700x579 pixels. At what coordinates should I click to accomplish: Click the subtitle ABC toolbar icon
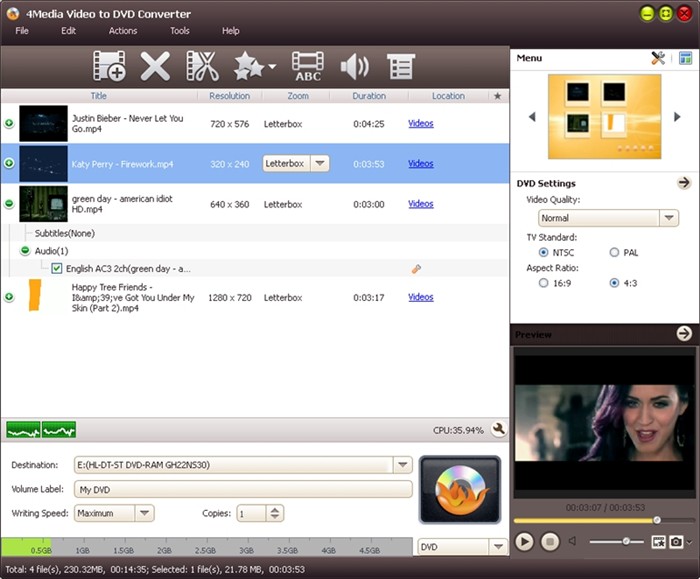pos(308,66)
